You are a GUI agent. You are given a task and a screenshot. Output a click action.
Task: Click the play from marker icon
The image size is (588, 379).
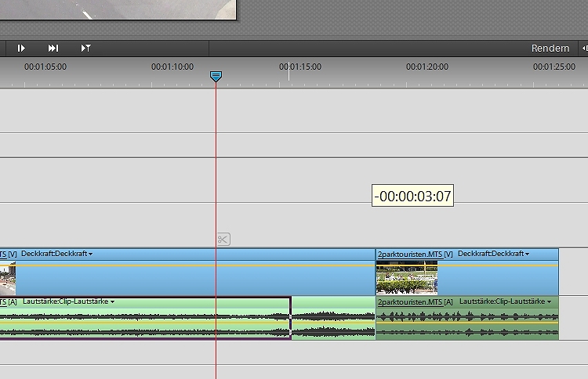pyautogui.click(x=86, y=49)
